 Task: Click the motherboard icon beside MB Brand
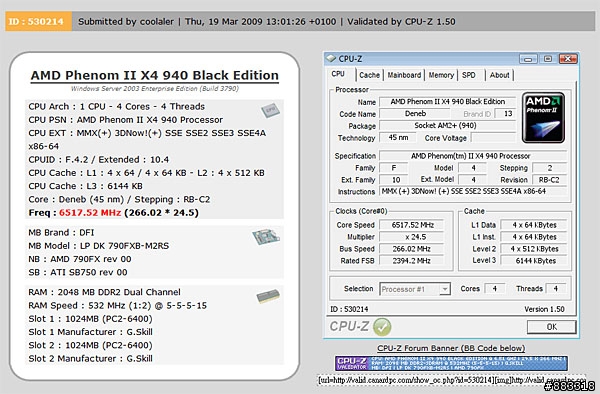point(266,237)
